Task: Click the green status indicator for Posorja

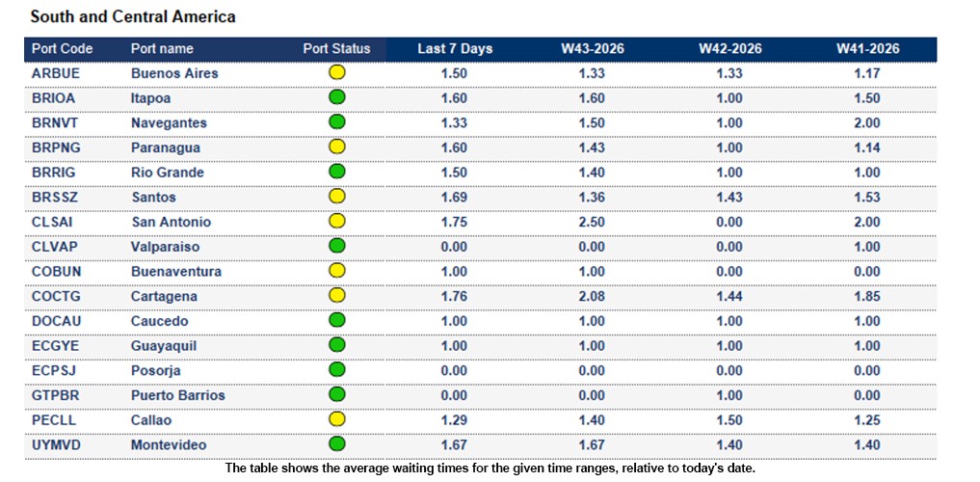Action: coord(337,369)
